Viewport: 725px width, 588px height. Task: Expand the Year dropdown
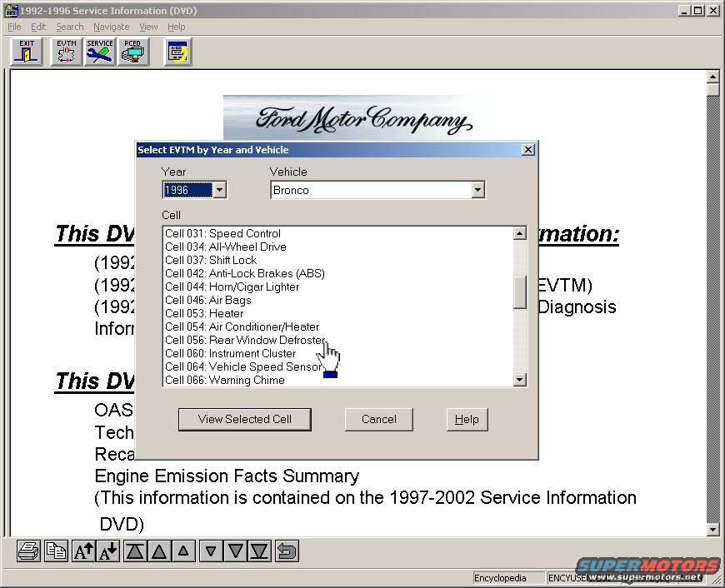[x=219, y=190]
